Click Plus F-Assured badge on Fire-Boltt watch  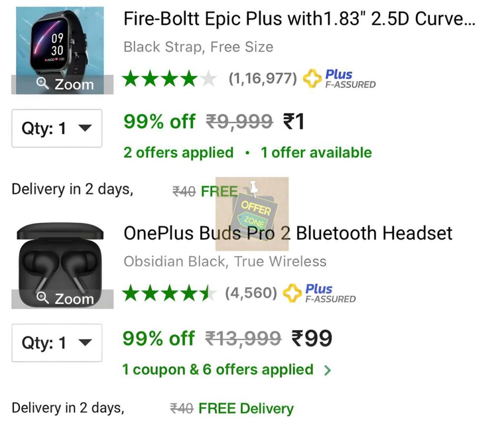tap(339, 79)
